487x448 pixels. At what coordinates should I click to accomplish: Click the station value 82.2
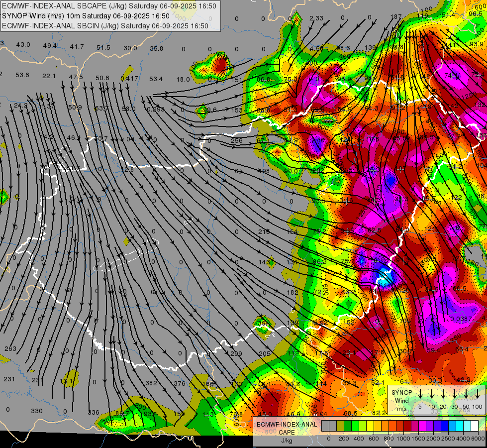379,413
